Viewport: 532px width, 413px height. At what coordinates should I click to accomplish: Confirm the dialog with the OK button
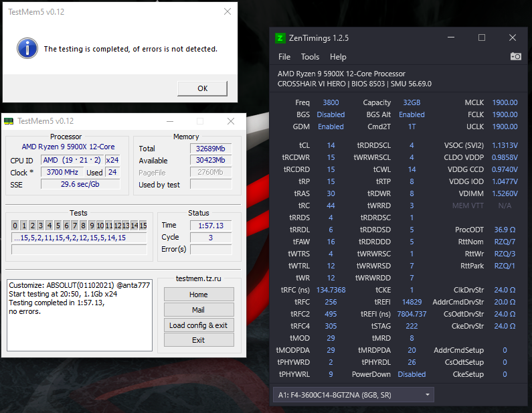point(203,88)
